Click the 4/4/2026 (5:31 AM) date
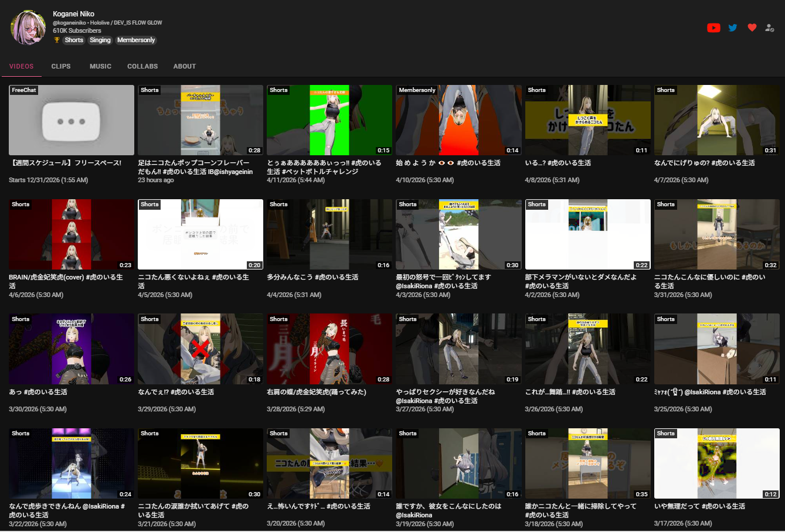This screenshot has height=532, width=785. point(294,295)
